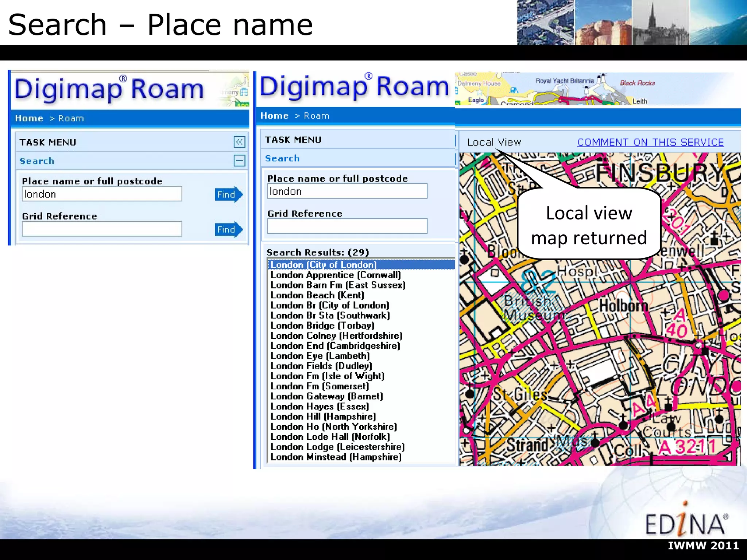Select London Beach (Kent) result
This screenshot has height=560, width=747.
point(317,295)
